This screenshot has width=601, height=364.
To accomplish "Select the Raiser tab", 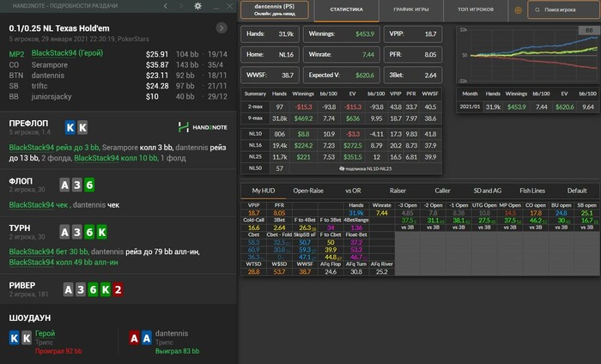I will tap(398, 191).
